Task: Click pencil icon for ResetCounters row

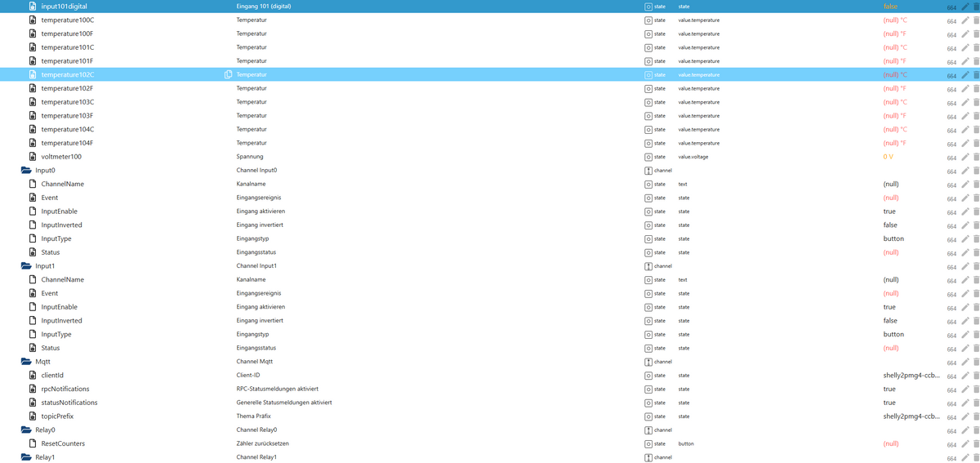Action: (x=965, y=443)
